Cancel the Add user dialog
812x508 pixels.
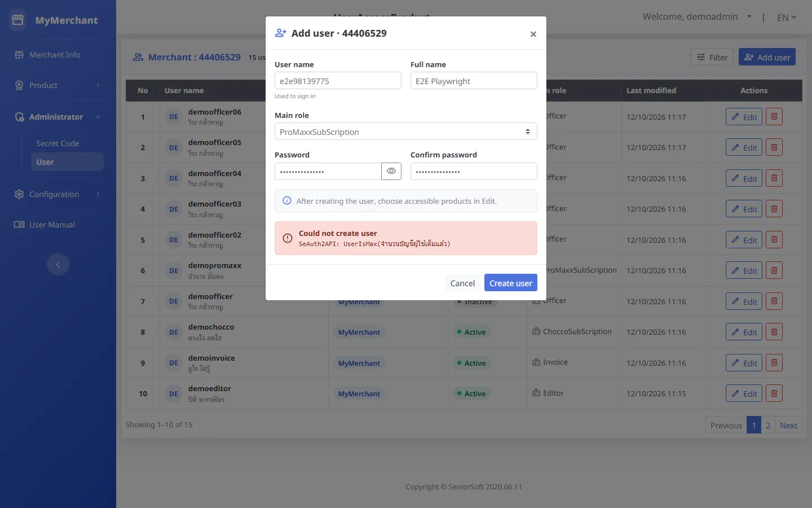click(462, 283)
